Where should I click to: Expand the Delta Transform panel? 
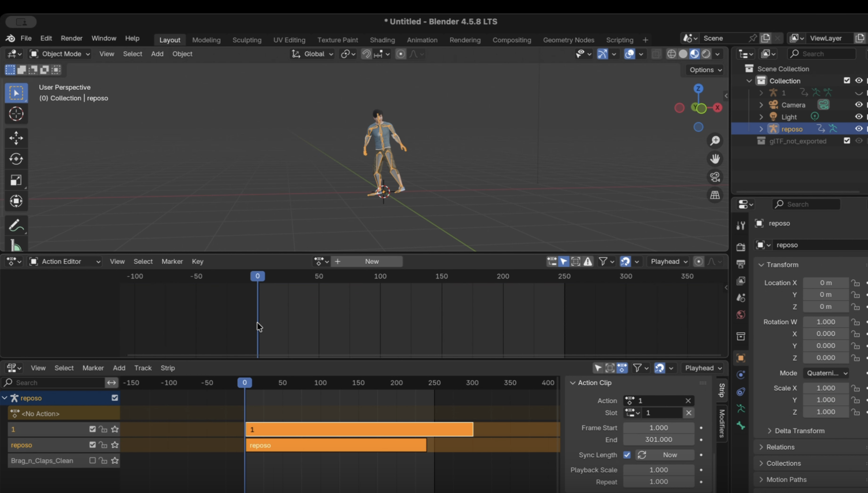(799, 431)
